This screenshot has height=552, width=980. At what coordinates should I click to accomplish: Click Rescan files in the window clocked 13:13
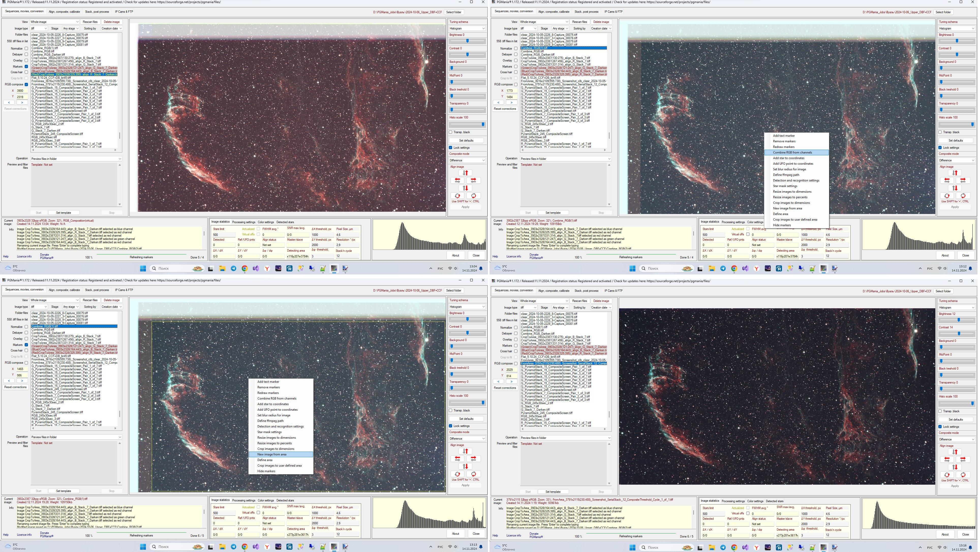[90, 300]
